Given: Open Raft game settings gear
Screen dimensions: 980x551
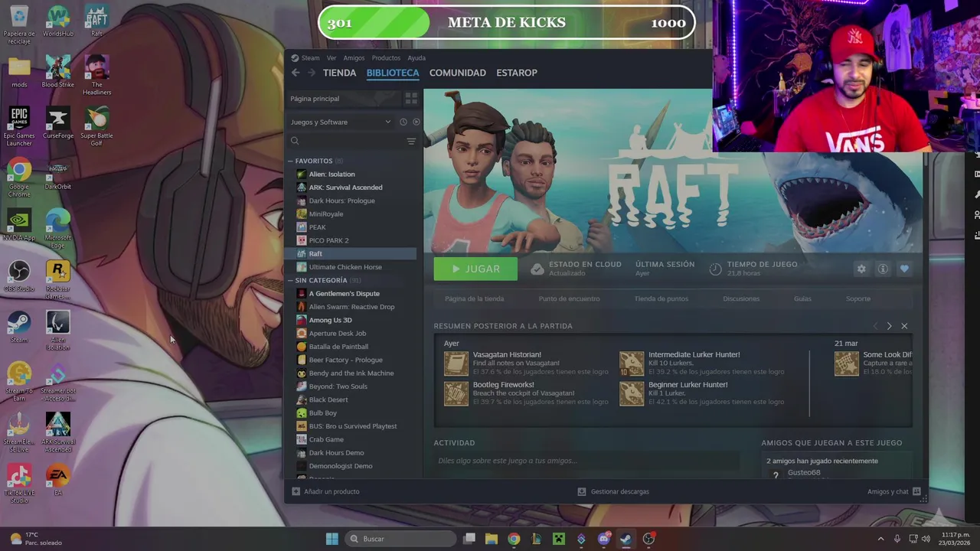Looking at the screenshot, I should coord(861,269).
